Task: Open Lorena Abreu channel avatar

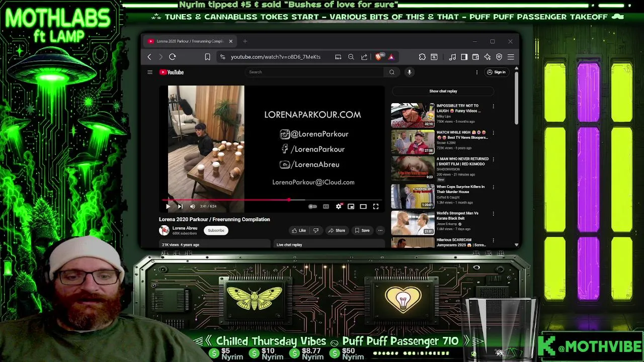Action: click(x=164, y=230)
